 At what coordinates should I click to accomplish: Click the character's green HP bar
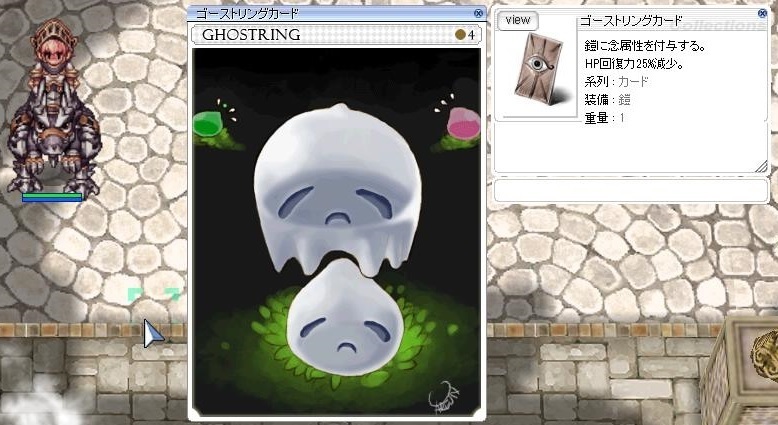pyautogui.click(x=52, y=197)
